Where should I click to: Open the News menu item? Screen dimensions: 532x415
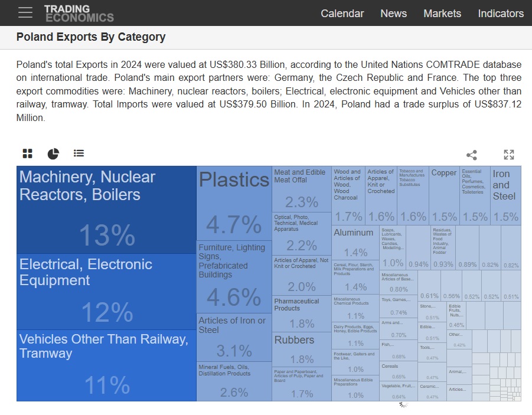pyautogui.click(x=393, y=13)
